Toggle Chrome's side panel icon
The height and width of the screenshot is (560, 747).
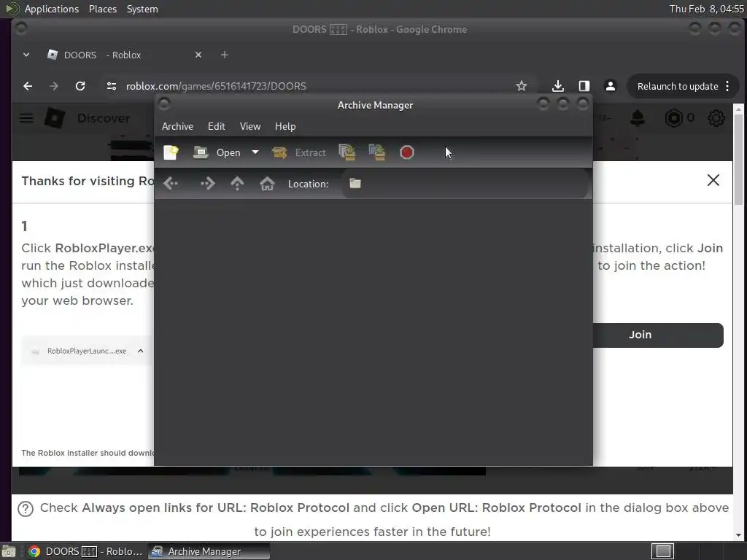(x=584, y=86)
